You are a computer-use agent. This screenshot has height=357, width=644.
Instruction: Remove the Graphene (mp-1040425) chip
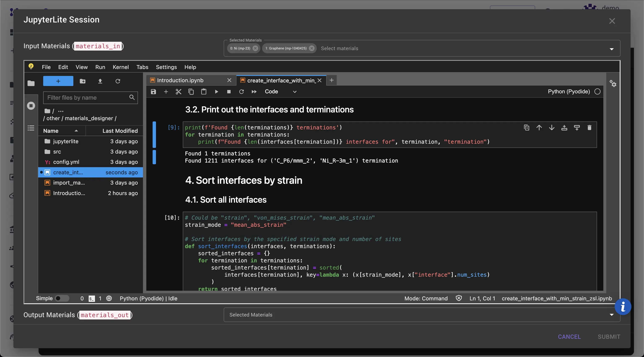312,48
